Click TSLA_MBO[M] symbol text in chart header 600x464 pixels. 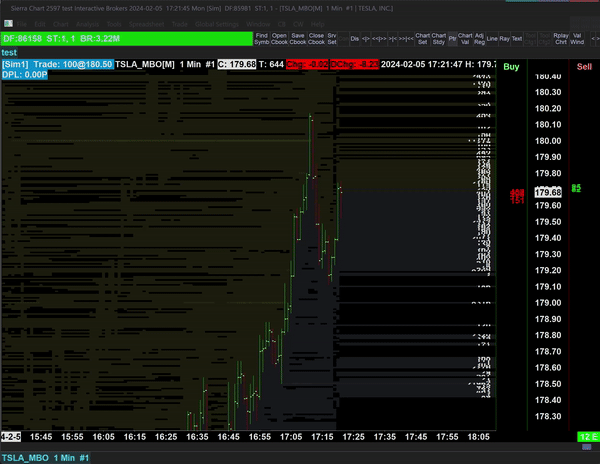[145, 64]
